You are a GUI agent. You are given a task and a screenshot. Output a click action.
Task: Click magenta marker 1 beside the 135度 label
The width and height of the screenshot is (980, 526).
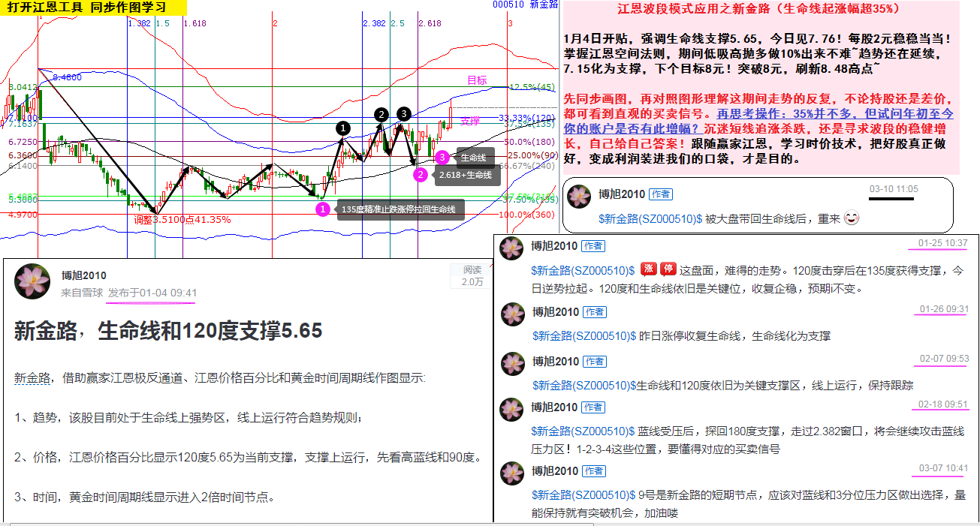pyautogui.click(x=322, y=209)
